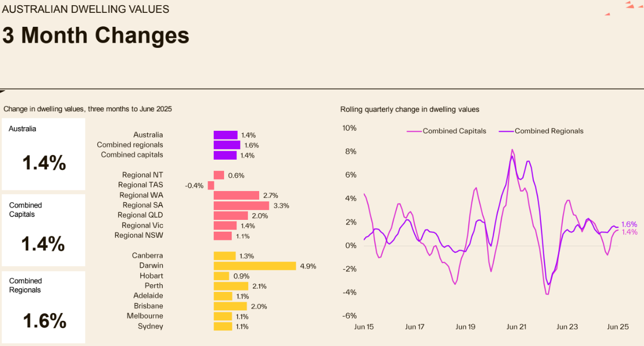Select the Combined Capitals summary card
The height and width of the screenshot is (346, 644).
click(43, 230)
